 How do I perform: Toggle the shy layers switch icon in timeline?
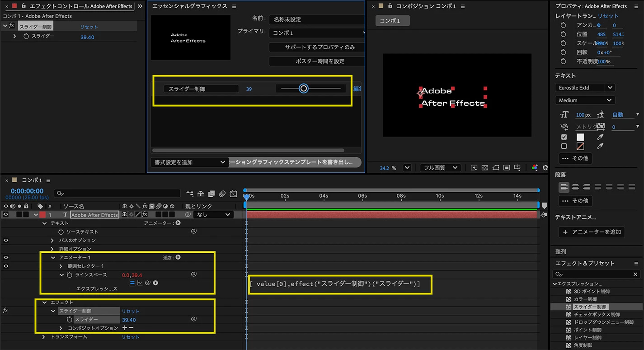(201, 194)
